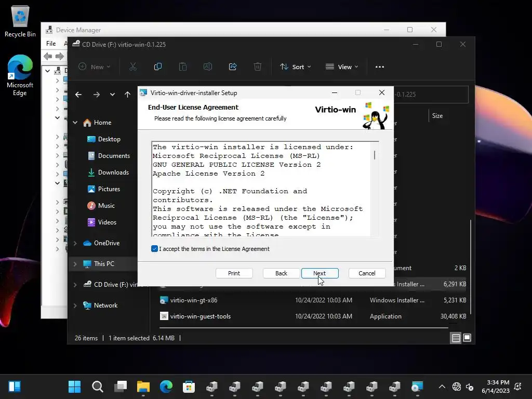The height and width of the screenshot is (399, 532).
Task: Click the Copy icon in Explorer toolbar
Action: point(158,67)
